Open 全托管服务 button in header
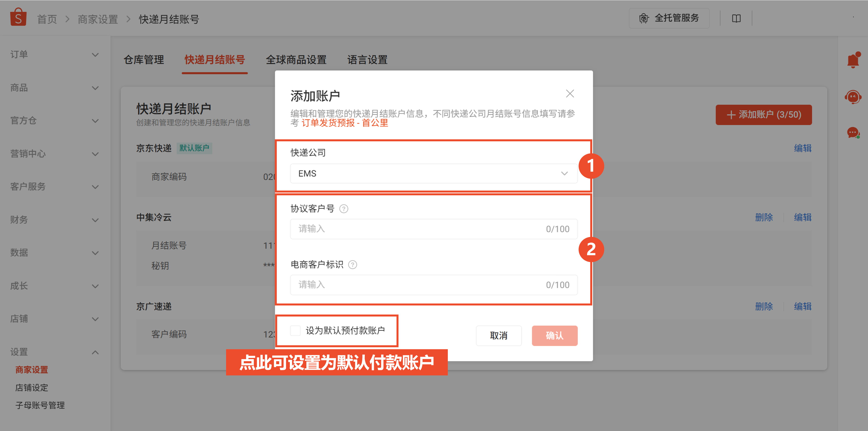868x431 pixels. [669, 18]
